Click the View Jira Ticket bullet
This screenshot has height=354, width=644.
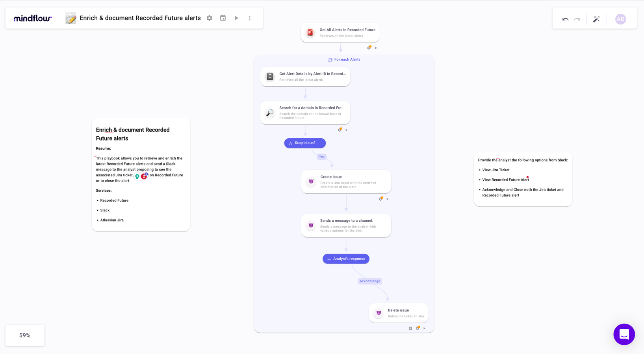point(496,170)
